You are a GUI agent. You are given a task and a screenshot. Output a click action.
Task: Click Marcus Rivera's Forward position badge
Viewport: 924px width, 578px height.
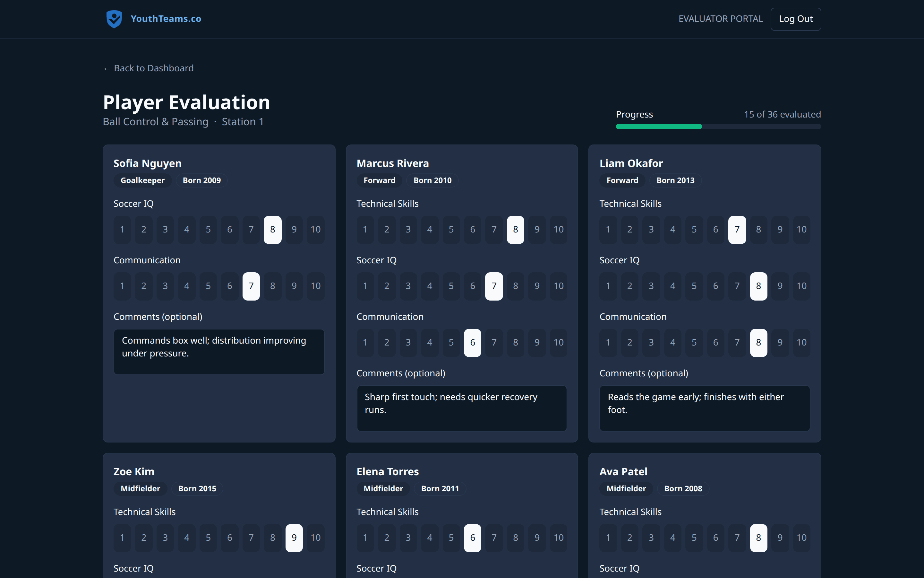click(x=379, y=180)
